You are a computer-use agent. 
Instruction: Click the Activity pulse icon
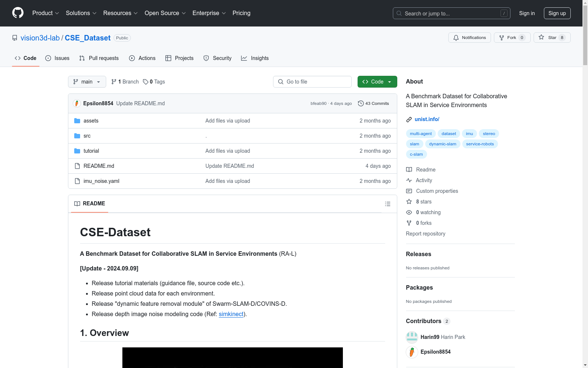[x=409, y=180]
